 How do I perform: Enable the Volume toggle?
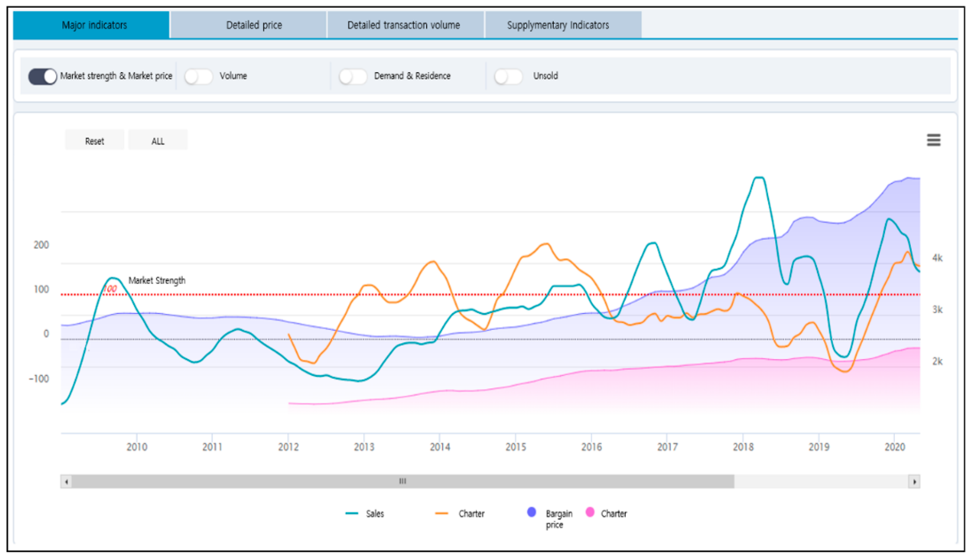(x=198, y=76)
